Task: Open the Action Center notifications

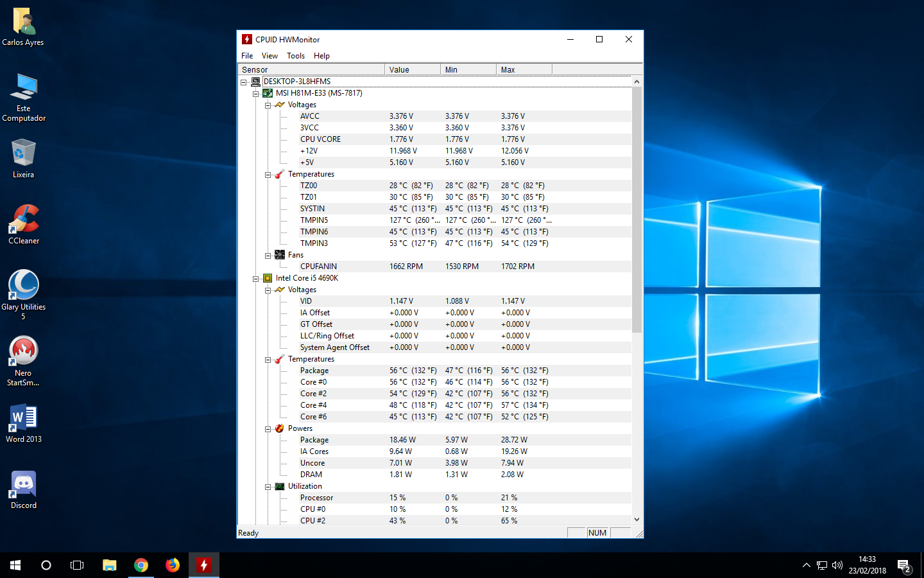Action: (x=904, y=566)
